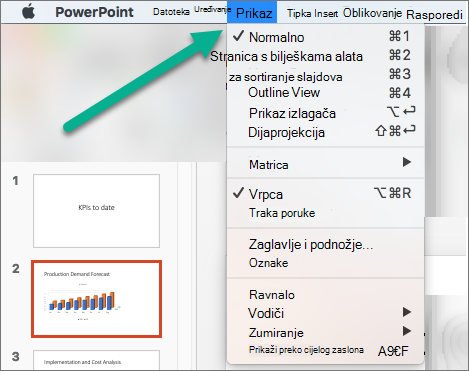Open the Uređivanje menu
This screenshot has width=469, height=371.
coord(212,9)
